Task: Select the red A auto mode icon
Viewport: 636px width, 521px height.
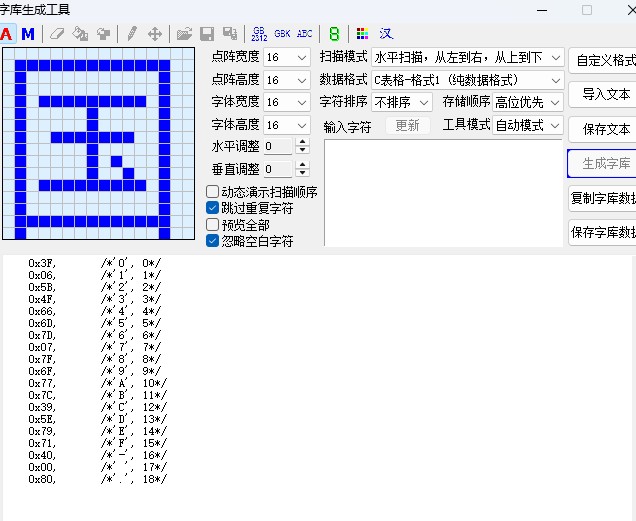Action: (6, 34)
